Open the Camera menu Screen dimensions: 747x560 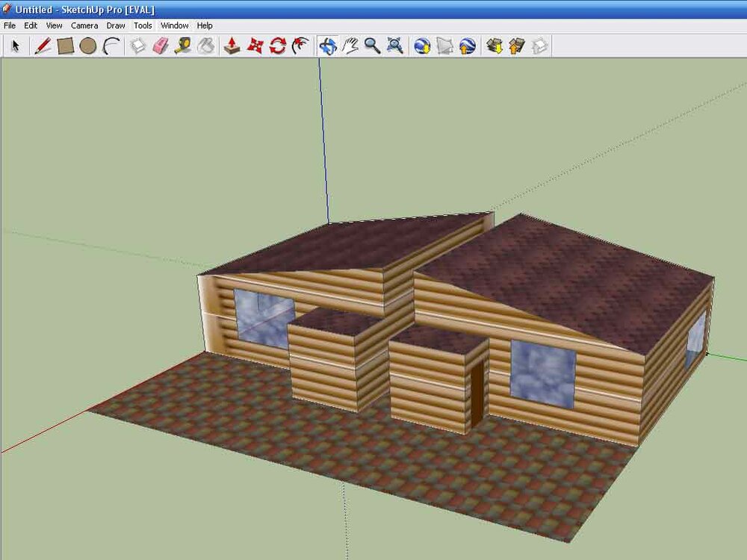pos(84,25)
